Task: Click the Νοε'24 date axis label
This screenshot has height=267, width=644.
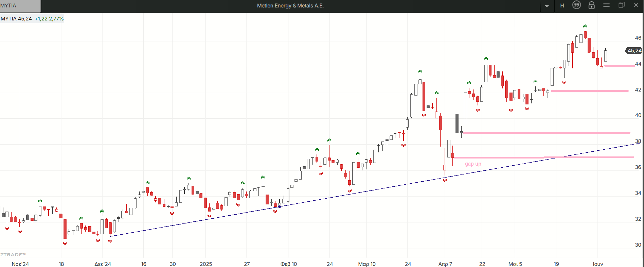Action: pyautogui.click(x=20, y=264)
